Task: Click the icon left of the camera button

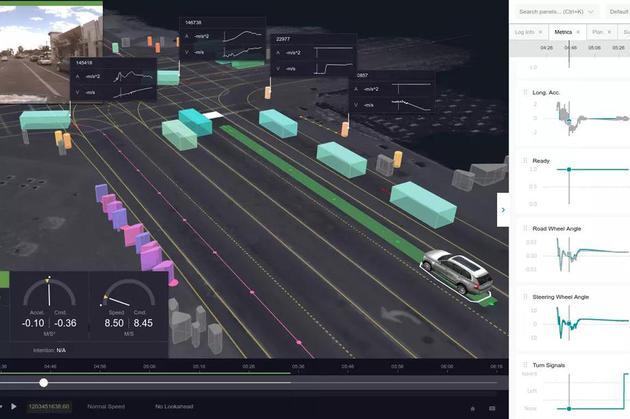Action: tap(472, 408)
